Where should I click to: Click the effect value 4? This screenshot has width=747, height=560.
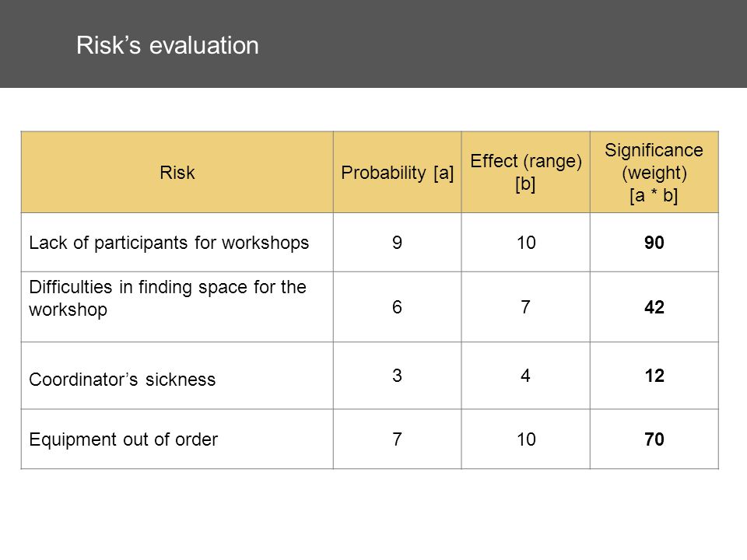[x=526, y=375]
